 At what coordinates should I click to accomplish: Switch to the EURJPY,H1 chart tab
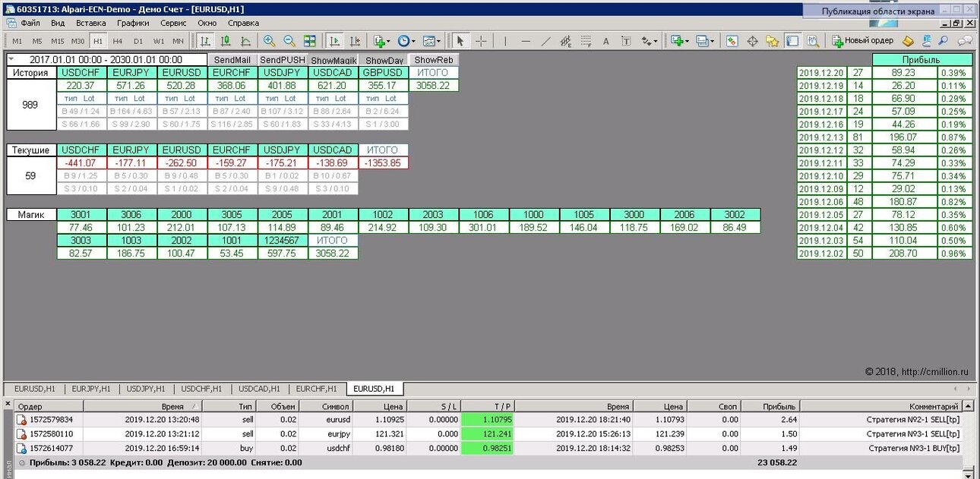click(91, 389)
